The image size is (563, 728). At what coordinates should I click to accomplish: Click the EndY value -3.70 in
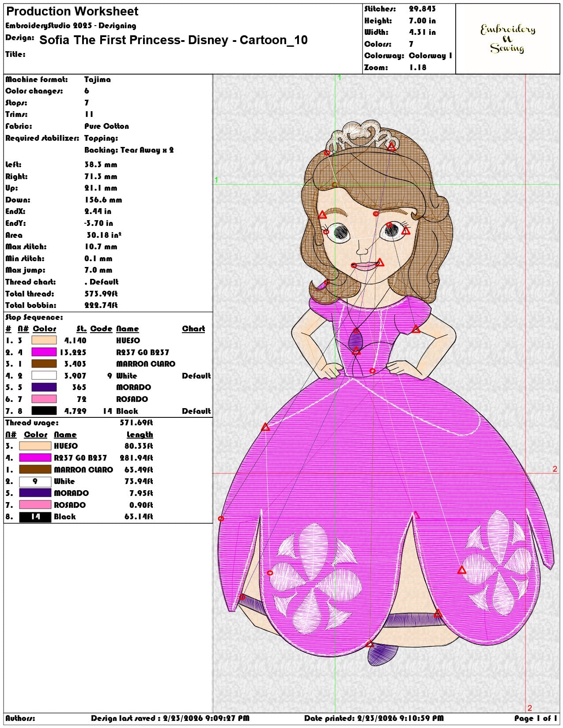click(99, 223)
